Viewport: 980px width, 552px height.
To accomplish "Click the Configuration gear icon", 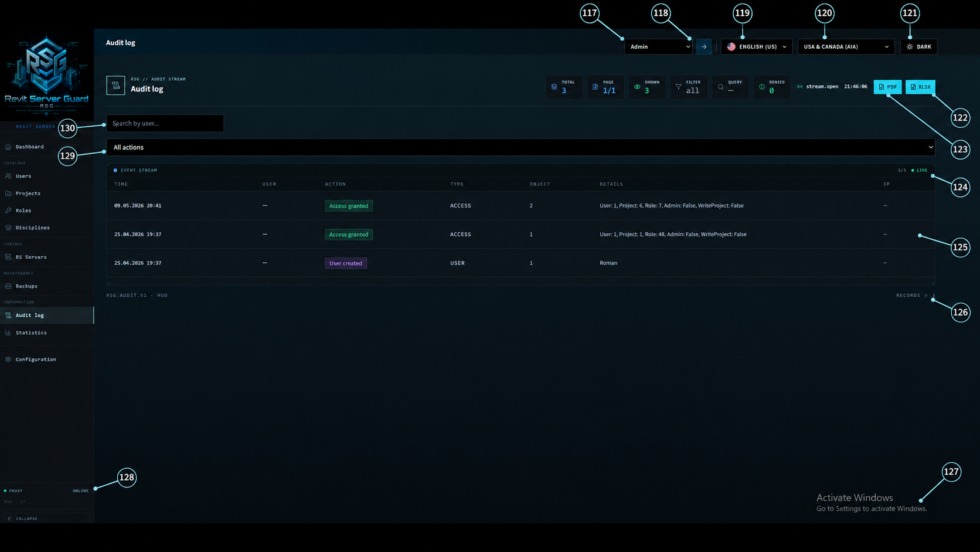I will pos(8,359).
